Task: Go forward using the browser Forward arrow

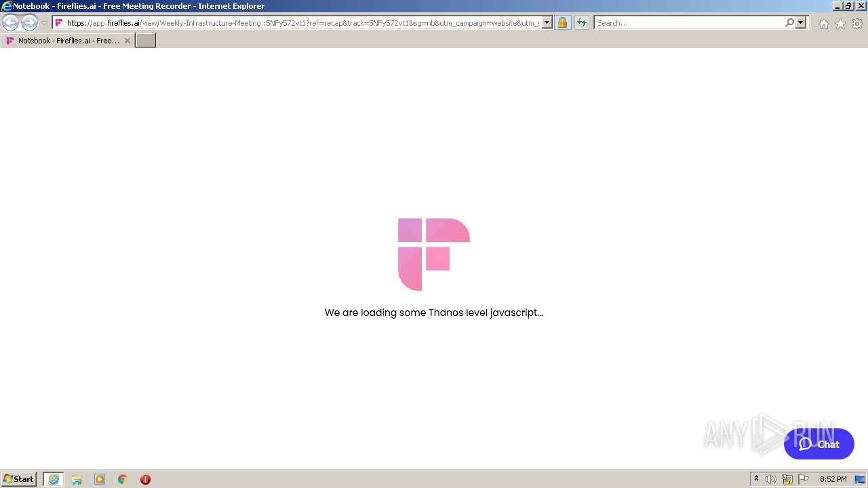Action: click(x=29, y=23)
